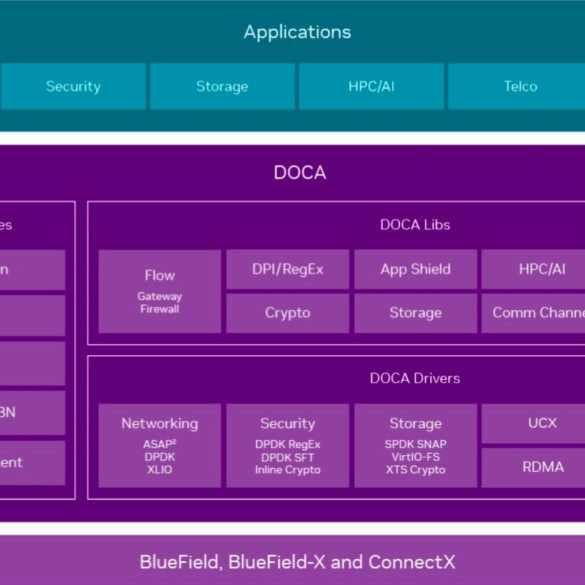The width and height of the screenshot is (585, 585).
Task: Select the App Shield library box
Action: 416,269
